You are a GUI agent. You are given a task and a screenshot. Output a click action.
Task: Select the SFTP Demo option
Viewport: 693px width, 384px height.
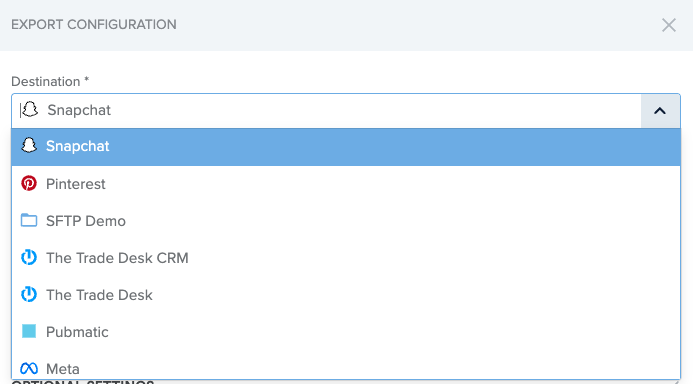[346, 221]
